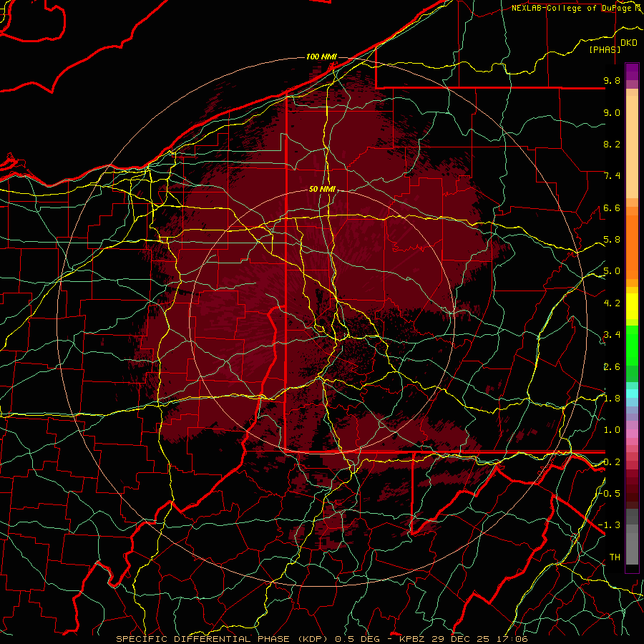Click the -0.5 value on color scale

click(610, 493)
